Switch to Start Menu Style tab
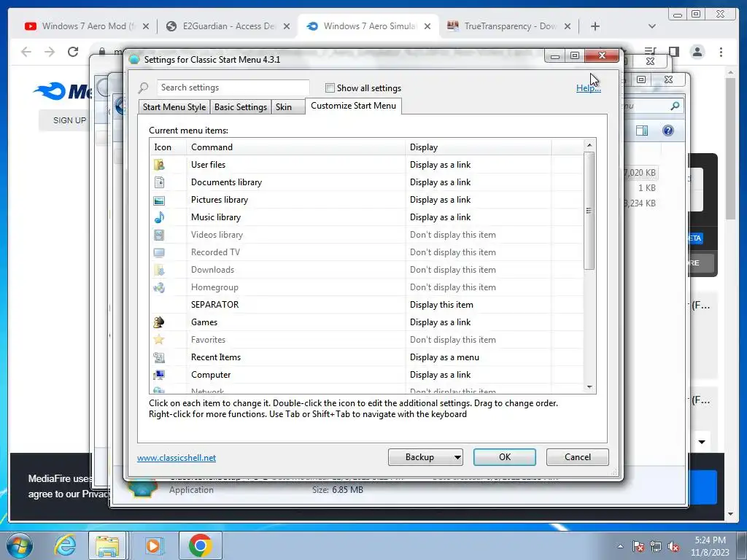Screen dimensions: 747x560 coord(174,107)
